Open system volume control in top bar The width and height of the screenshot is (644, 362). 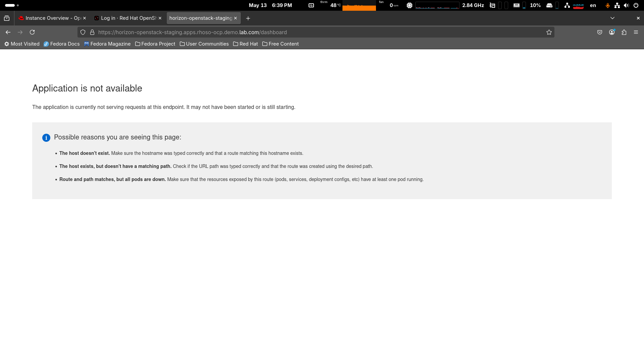coord(626,5)
